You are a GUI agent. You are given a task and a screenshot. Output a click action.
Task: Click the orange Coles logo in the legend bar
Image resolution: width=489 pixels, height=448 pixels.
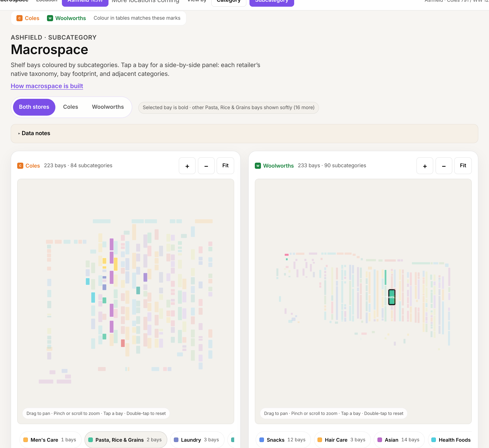[19, 18]
